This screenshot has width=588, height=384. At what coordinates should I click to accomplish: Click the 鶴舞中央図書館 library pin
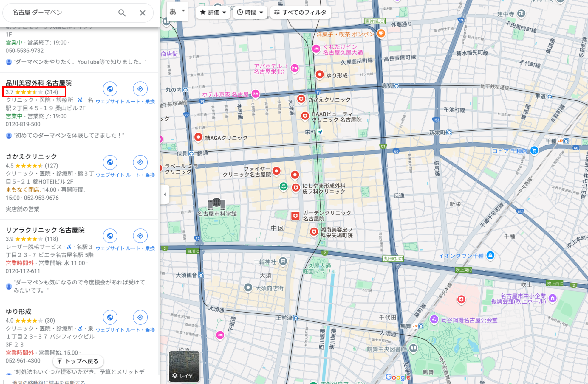[413, 348]
